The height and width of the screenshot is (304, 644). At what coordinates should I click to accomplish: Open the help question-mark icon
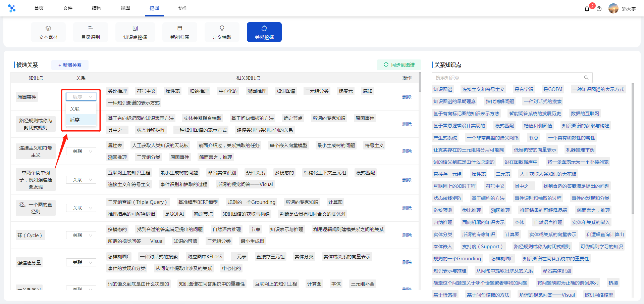point(599,9)
